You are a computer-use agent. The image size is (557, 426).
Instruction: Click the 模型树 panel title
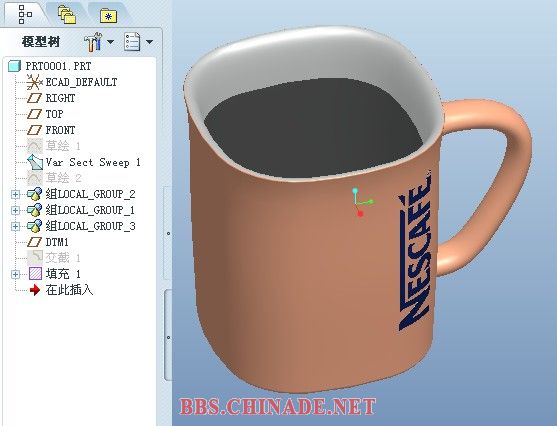tap(41, 42)
